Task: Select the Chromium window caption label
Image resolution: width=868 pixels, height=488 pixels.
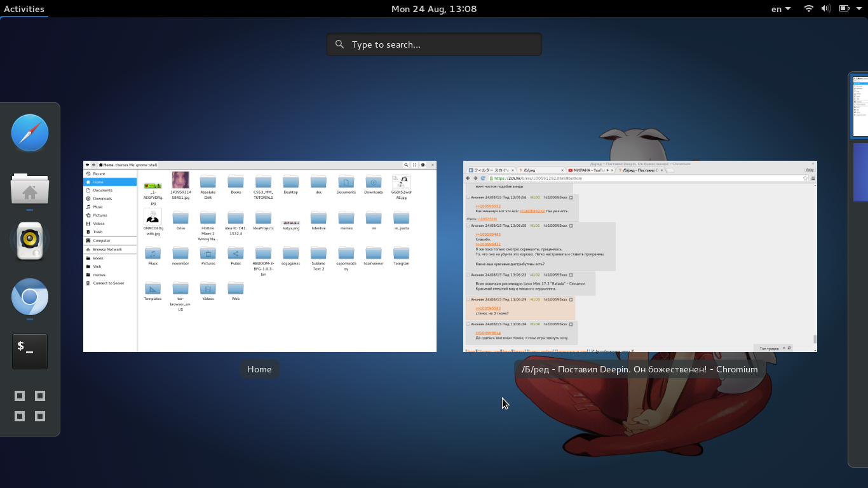Action: click(x=640, y=369)
